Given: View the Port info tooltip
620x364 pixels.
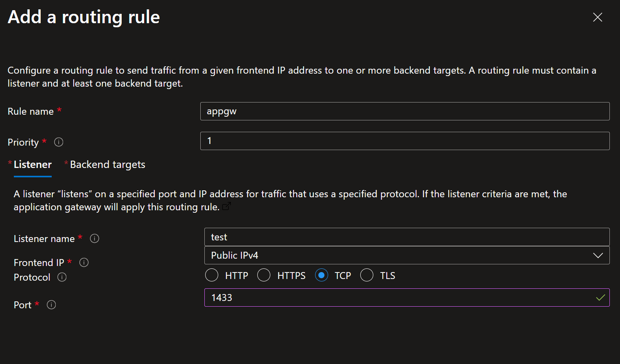Looking at the screenshot, I should click(x=51, y=305).
